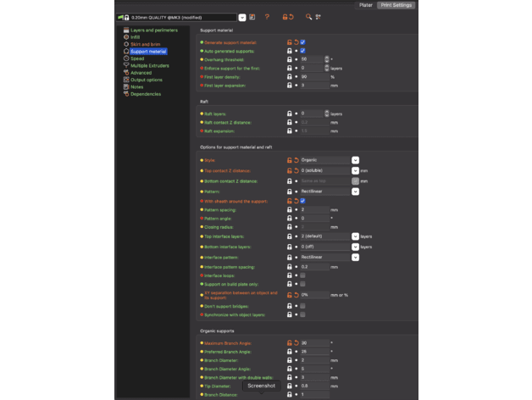Click lock icon beside Branch Diameter
532x400 pixels.
coord(290,360)
